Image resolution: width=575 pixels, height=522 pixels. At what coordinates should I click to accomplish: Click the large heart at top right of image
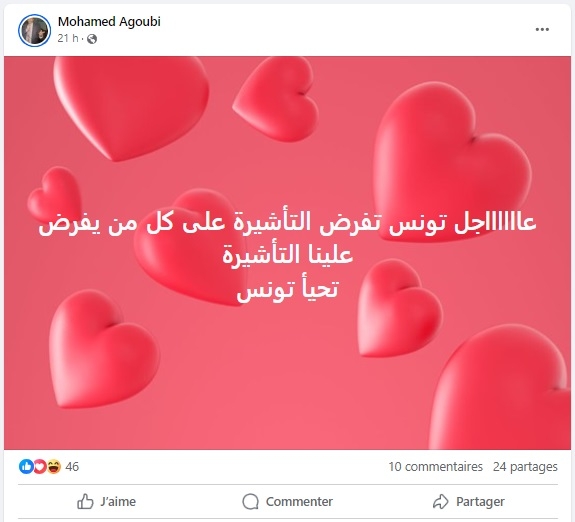pos(451,161)
